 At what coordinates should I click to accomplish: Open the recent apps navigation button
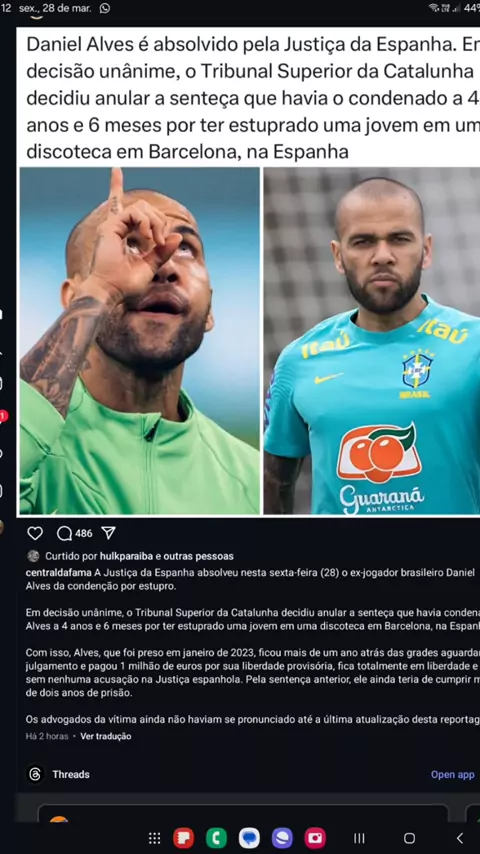pyautogui.click(x=359, y=838)
